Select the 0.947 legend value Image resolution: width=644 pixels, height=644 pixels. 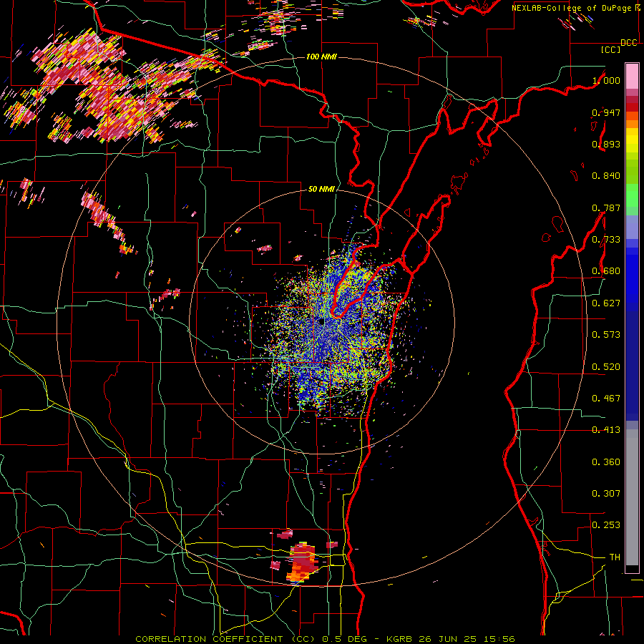pos(606,112)
